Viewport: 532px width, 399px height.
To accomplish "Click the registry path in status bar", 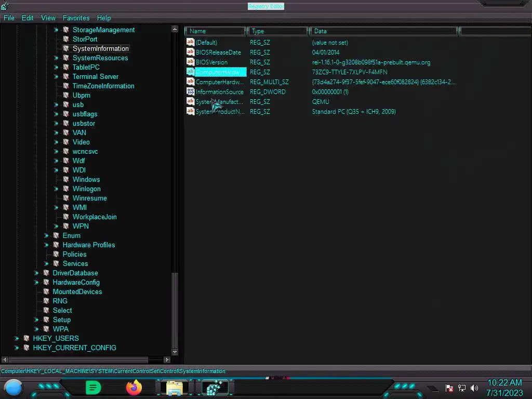I will tap(113, 371).
